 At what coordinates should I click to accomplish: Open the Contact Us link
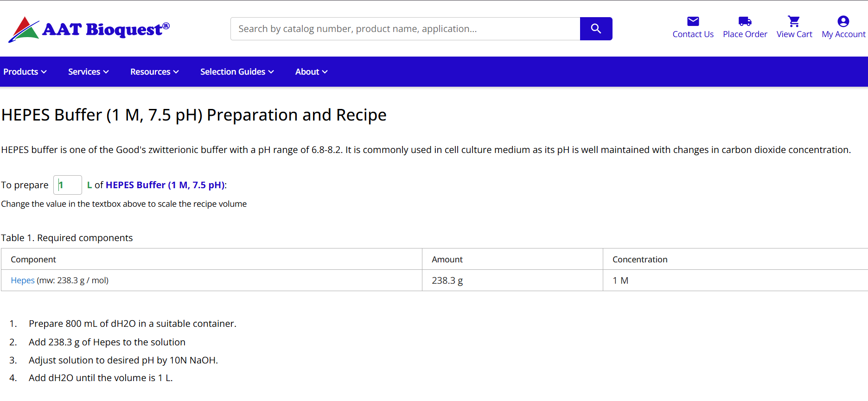pyautogui.click(x=693, y=34)
